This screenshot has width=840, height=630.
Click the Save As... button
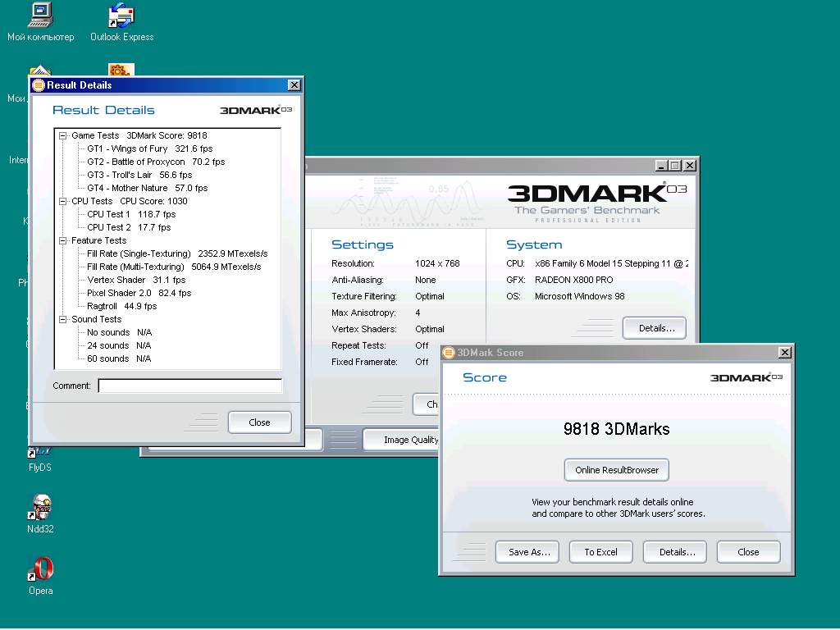coord(528,552)
